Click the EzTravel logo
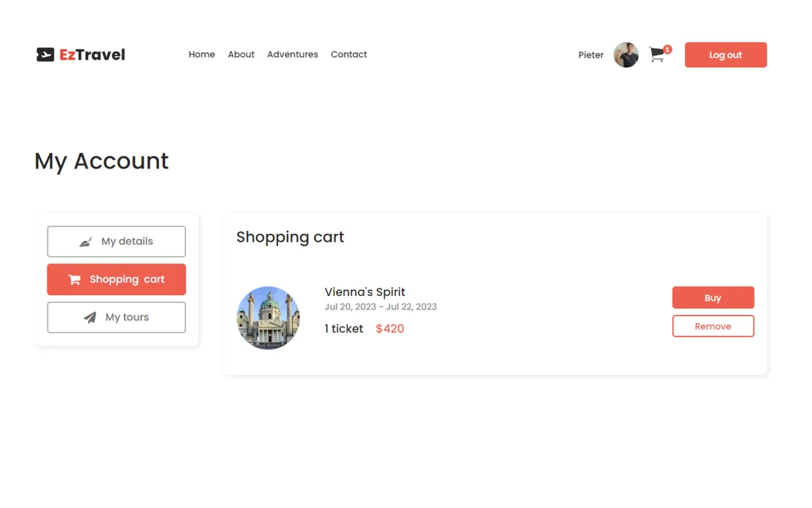Screen dimensions: 812x508 (x=81, y=55)
